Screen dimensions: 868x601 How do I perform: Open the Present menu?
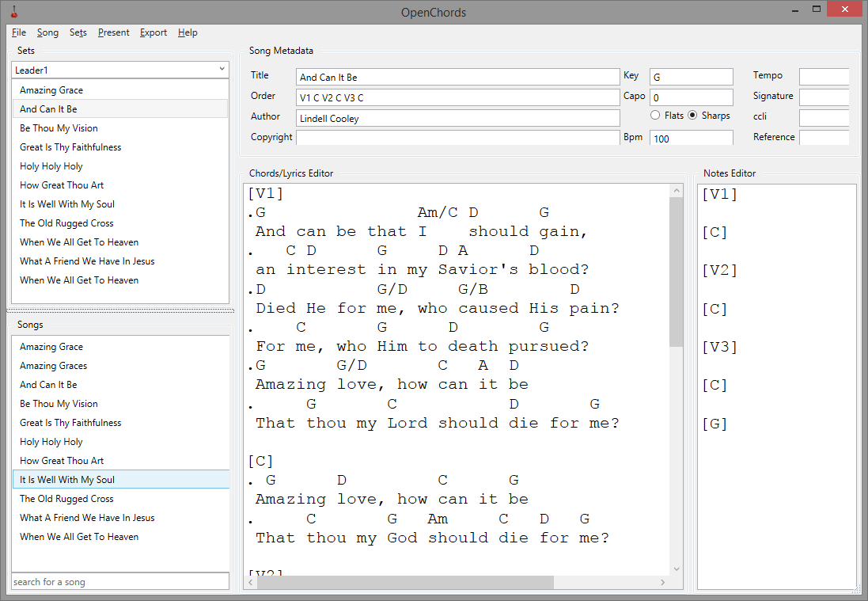point(113,32)
